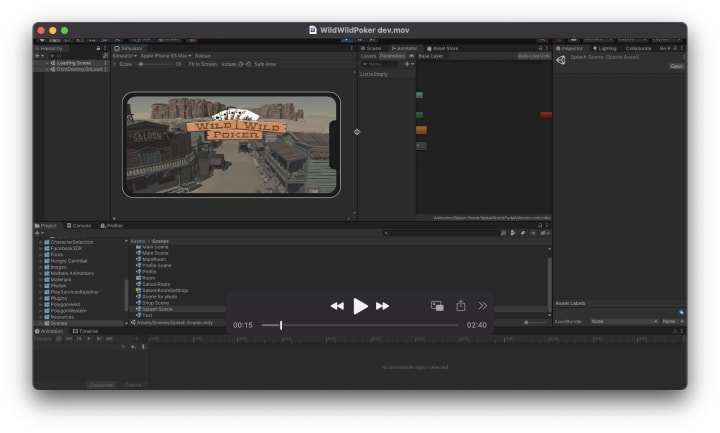Select the Materials folder
Image resolution: width=720 pixels, height=433 pixels.
pos(61,280)
